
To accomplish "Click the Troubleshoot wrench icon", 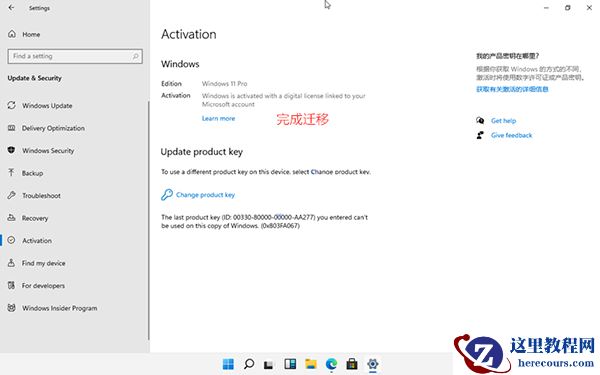I will (x=11, y=195).
